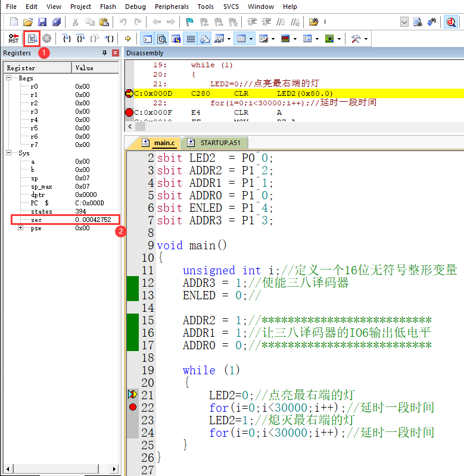Click the Disassembly horizontal scrollbar left arrow
The height and width of the screenshot is (476, 464).
(129, 127)
